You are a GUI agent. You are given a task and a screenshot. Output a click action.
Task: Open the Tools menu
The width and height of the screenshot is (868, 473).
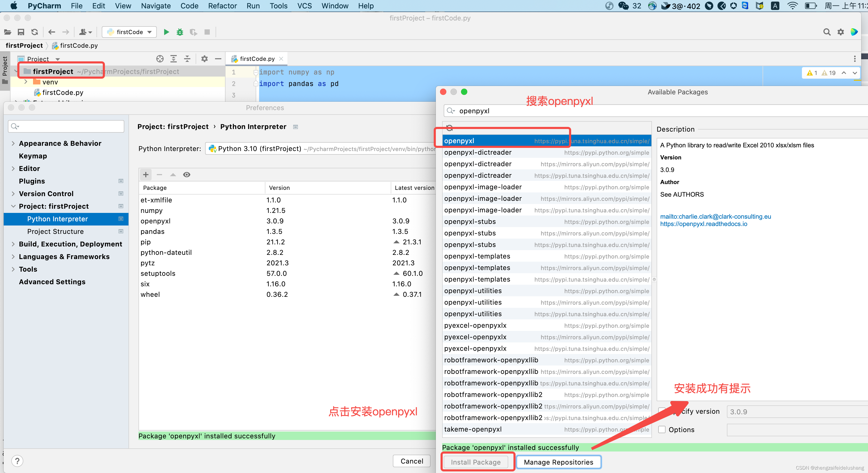tap(278, 6)
